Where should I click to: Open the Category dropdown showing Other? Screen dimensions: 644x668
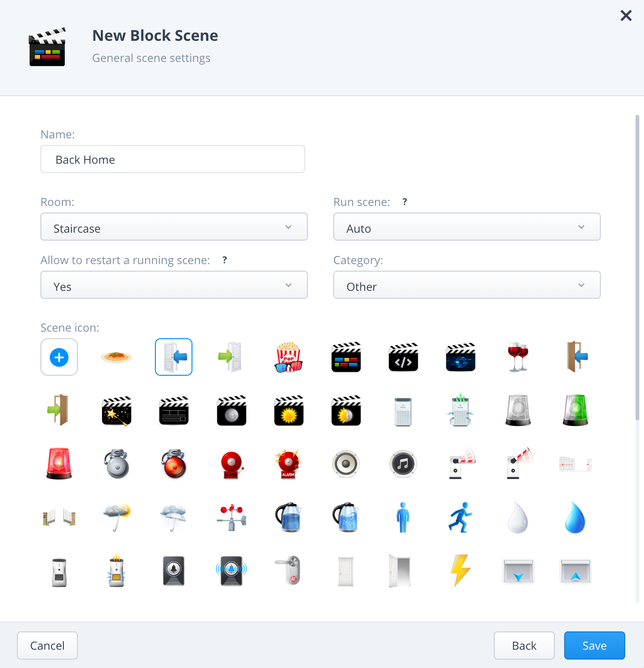click(467, 285)
